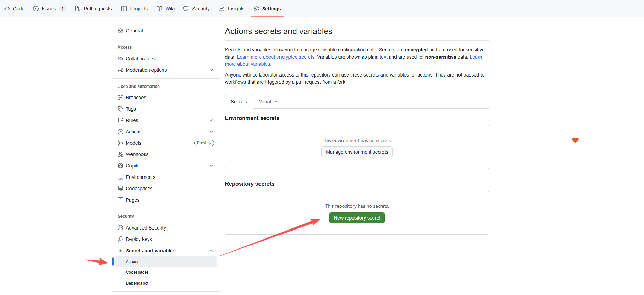Viewport: 644px width, 295px height.
Task: Expand the Moderation options section
Action: pos(211,70)
